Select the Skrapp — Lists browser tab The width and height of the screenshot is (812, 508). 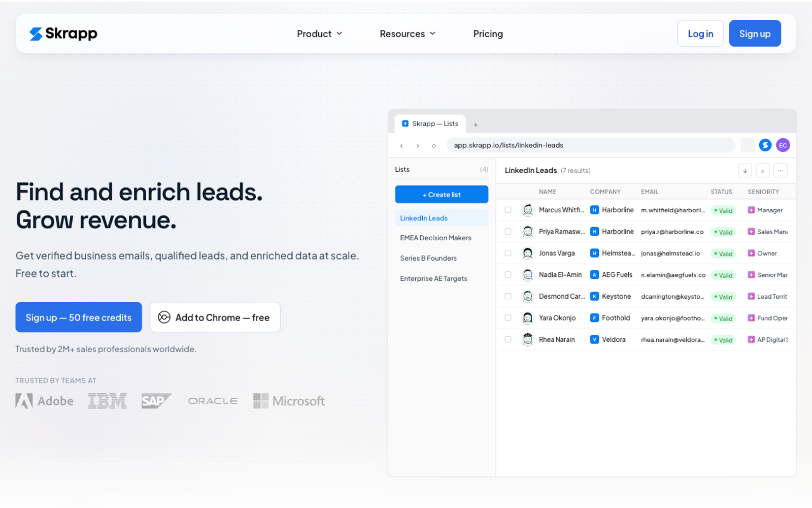click(x=430, y=123)
